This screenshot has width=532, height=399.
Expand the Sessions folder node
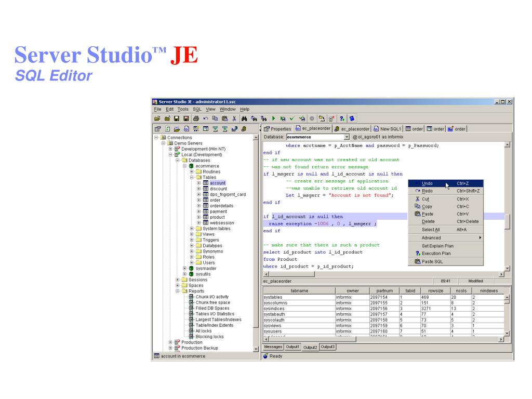tap(178, 280)
